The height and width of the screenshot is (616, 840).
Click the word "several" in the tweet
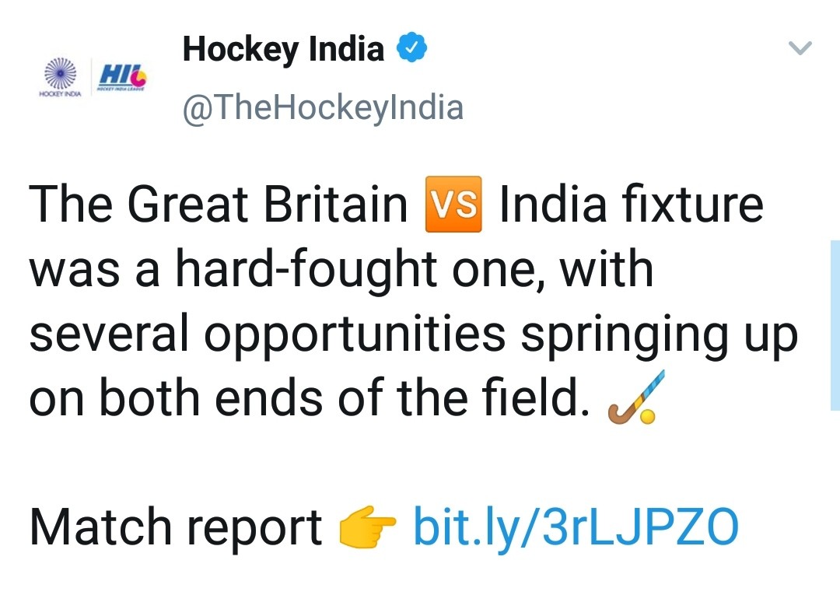coord(110,334)
